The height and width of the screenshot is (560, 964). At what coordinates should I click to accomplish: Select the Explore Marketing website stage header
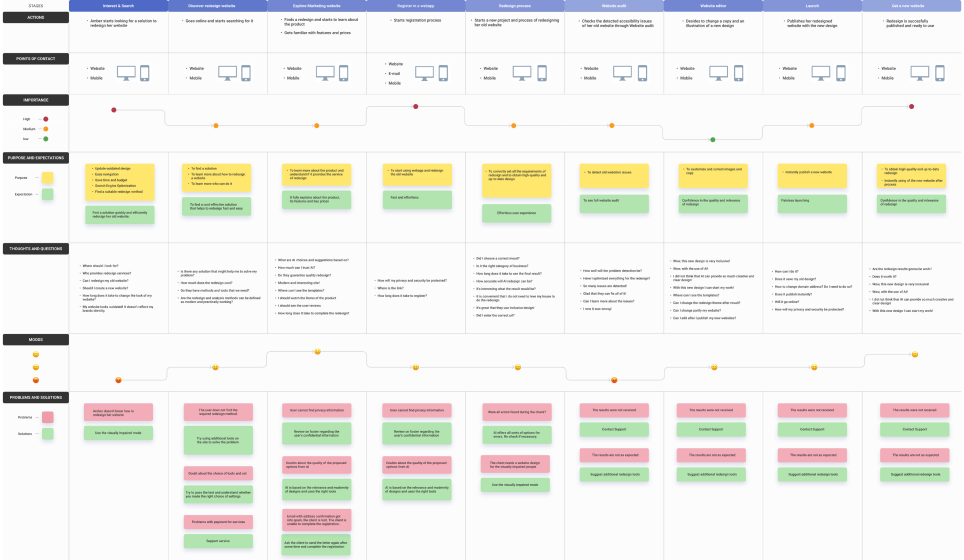(317, 6)
